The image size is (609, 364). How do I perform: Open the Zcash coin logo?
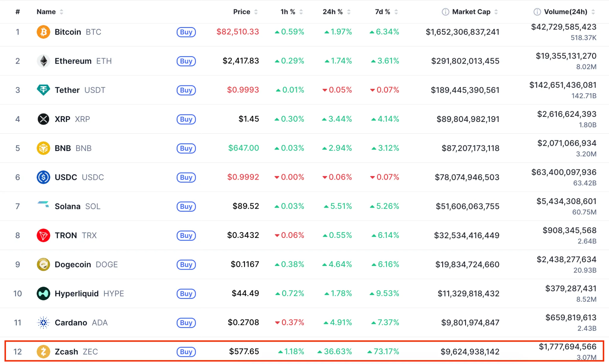(x=43, y=352)
